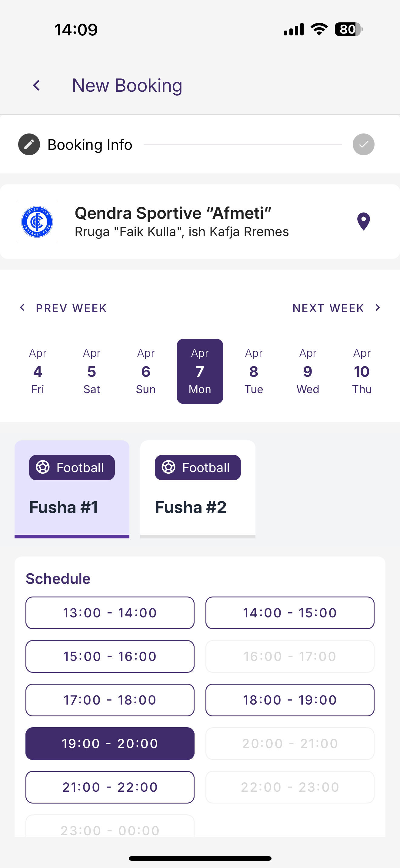400x868 pixels.
Task: Go to PREV WEEK
Action: pyautogui.click(x=63, y=308)
